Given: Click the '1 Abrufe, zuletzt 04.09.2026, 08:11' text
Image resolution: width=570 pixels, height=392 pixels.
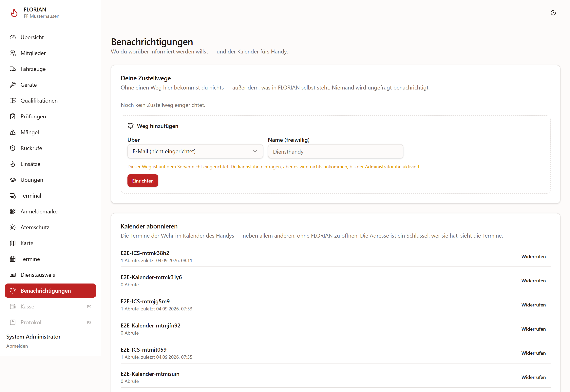Looking at the screenshot, I should point(156,261).
